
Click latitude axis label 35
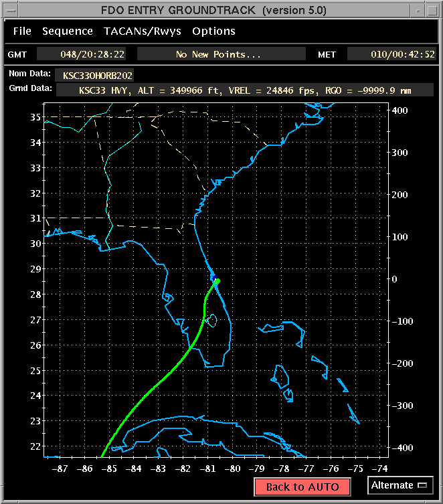(x=35, y=117)
